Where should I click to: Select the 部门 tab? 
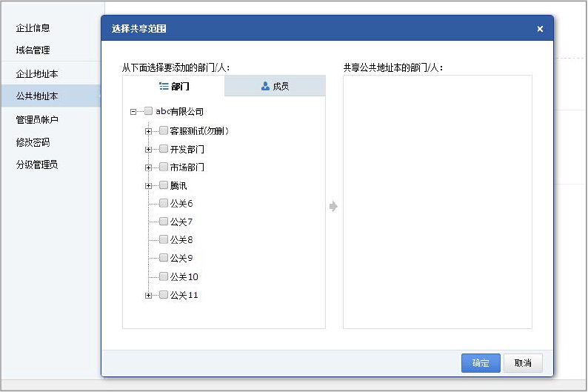[x=174, y=86]
